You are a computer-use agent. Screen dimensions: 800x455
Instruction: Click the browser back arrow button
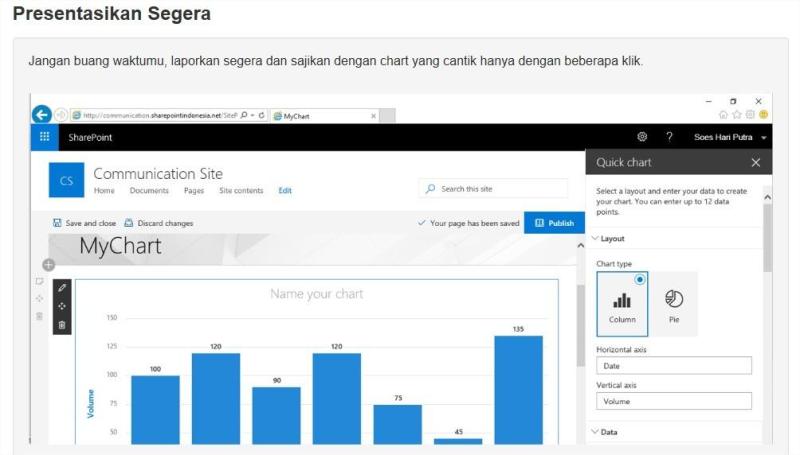41,115
